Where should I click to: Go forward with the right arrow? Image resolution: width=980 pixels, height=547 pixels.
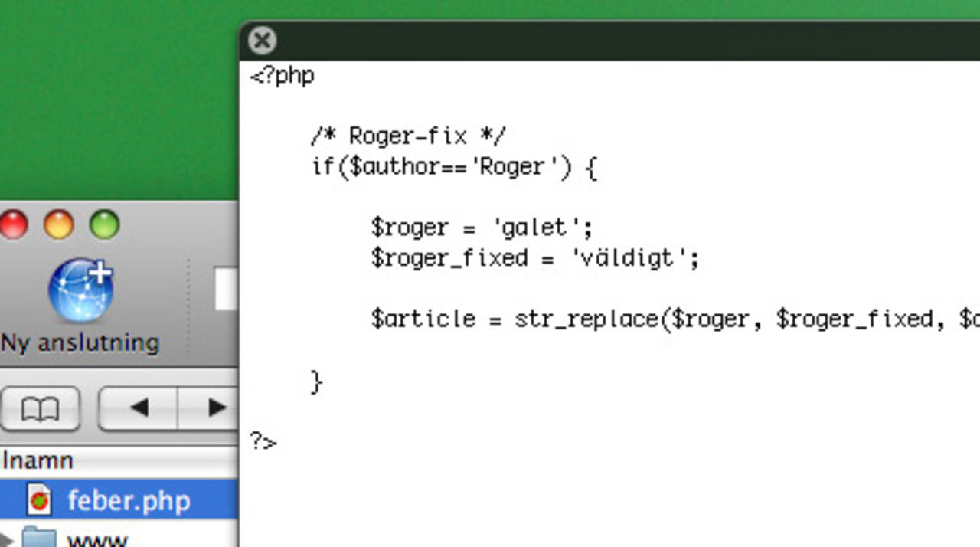[x=215, y=408]
